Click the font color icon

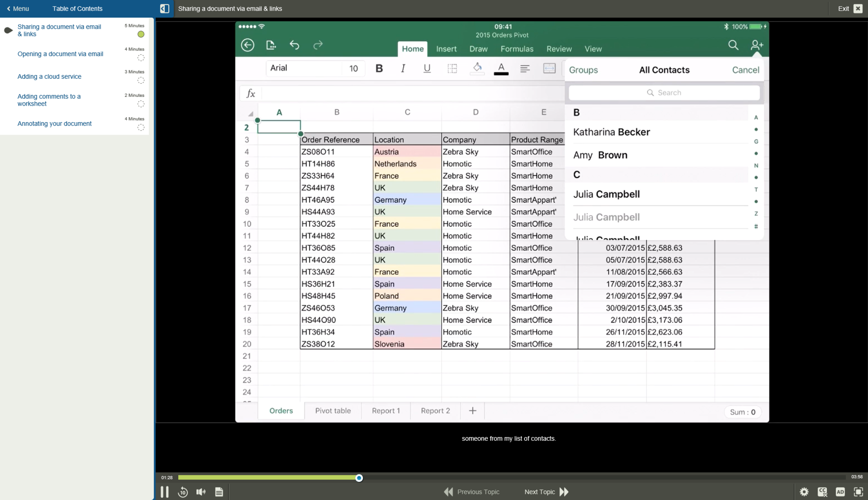coord(500,68)
